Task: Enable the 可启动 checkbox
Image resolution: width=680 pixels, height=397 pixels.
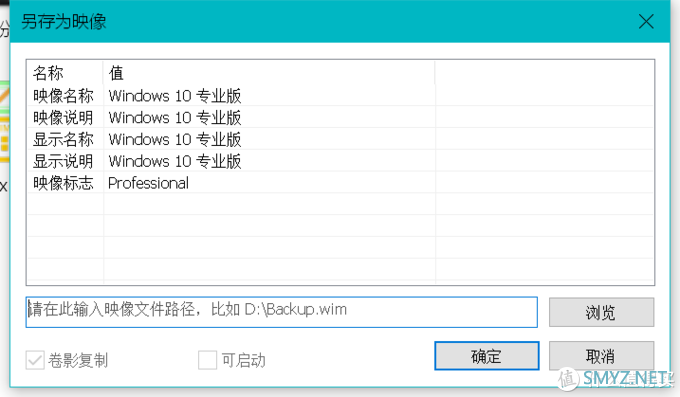Action: (x=207, y=360)
